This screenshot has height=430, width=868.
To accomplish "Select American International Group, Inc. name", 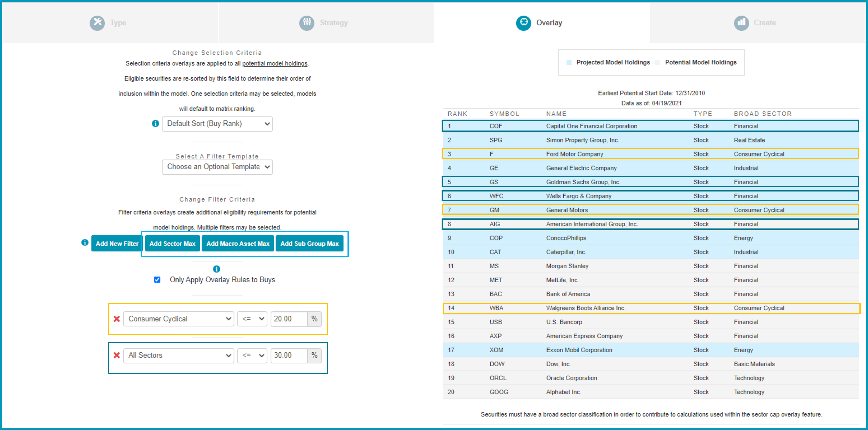I will tap(592, 224).
